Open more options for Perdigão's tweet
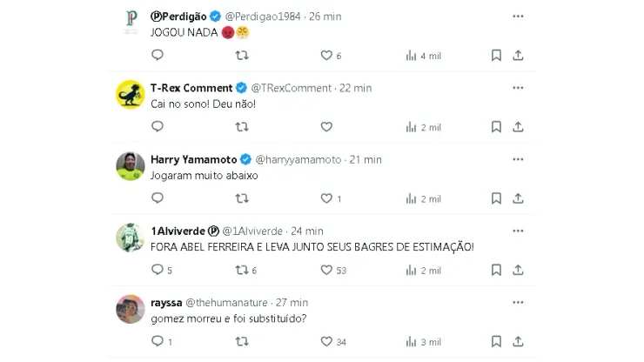Viewport: 644px width, 362px height. tap(518, 17)
